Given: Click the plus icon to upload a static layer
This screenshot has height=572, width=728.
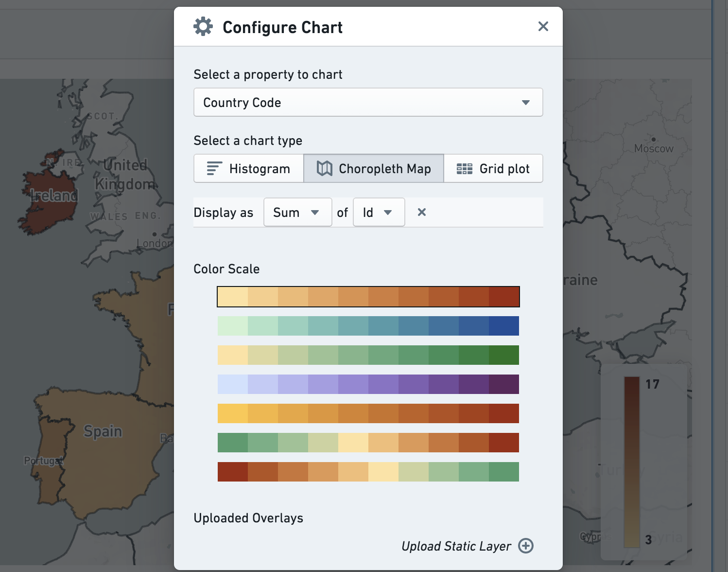Looking at the screenshot, I should [525, 546].
